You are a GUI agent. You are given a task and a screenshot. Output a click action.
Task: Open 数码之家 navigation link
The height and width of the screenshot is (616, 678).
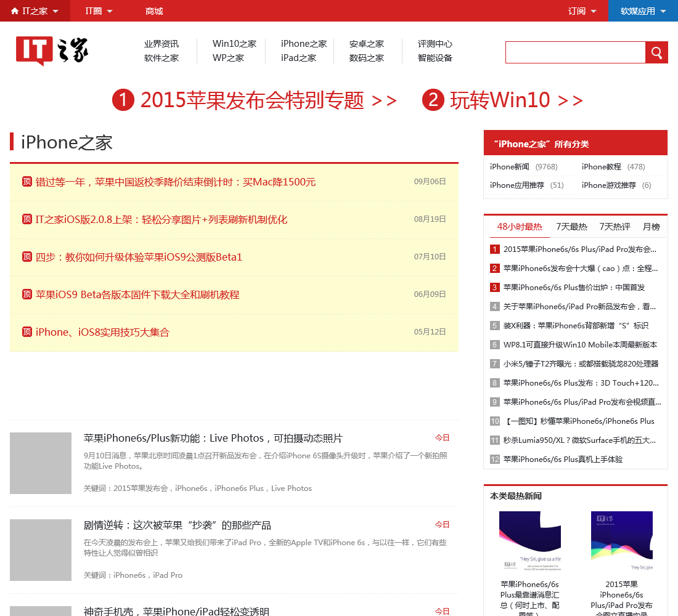(x=367, y=58)
